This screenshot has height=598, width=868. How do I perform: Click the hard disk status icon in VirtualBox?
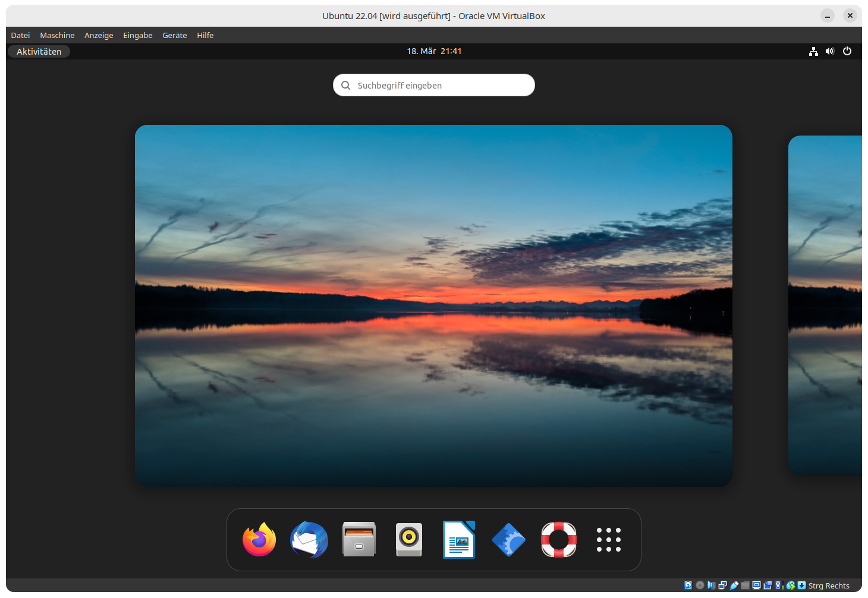click(x=688, y=586)
